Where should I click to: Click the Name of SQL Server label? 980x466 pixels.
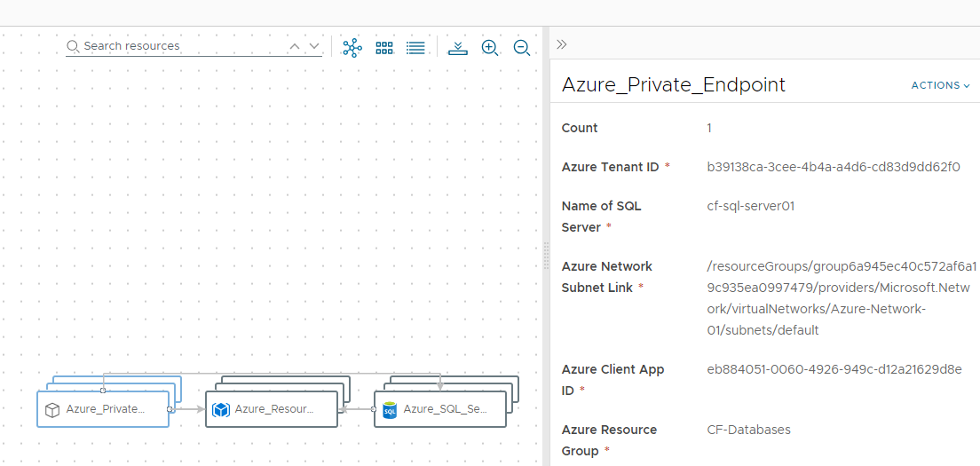click(x=601, y=216)
